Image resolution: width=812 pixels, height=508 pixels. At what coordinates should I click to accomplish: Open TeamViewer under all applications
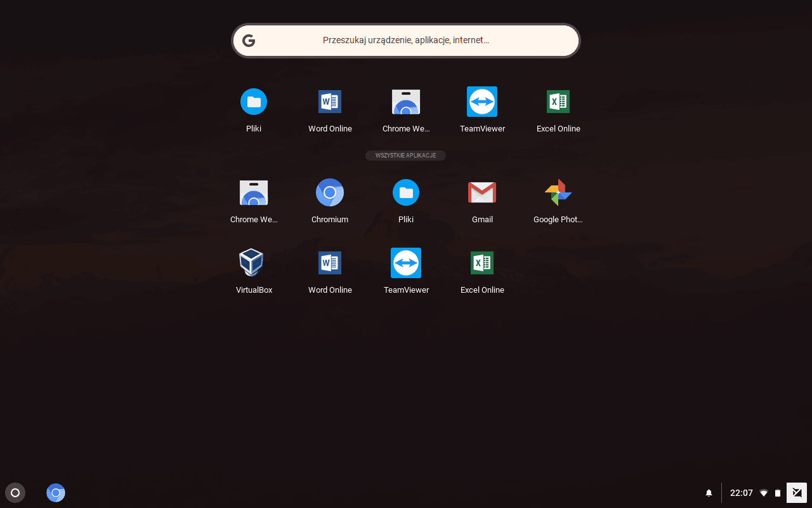tap(406, 263)
